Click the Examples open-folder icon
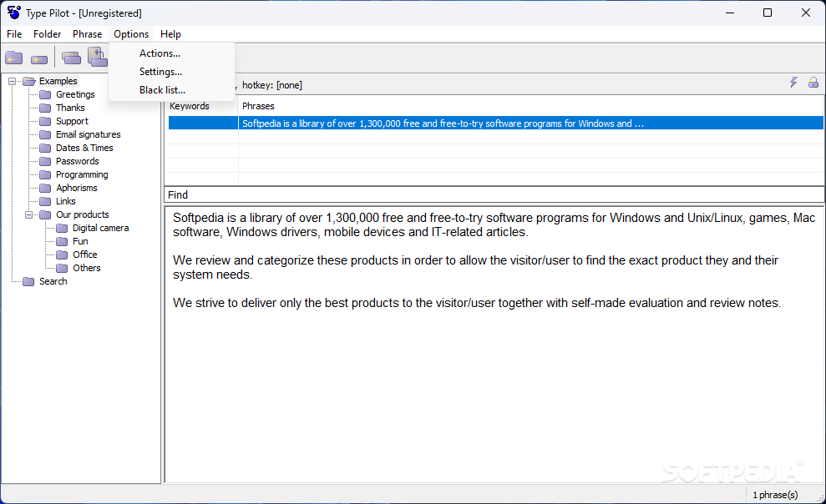 (x=29, y=81)
